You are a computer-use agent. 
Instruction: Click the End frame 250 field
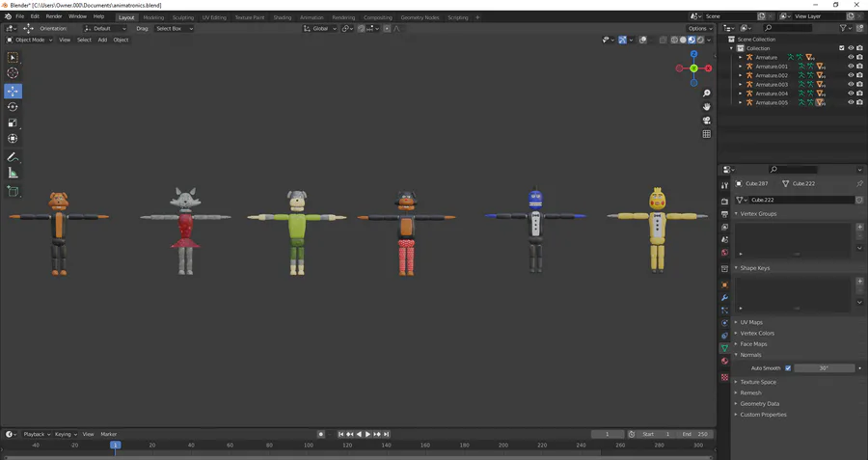click(x=694, y=435)
